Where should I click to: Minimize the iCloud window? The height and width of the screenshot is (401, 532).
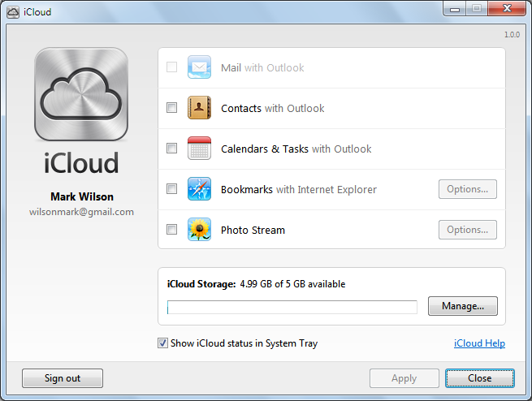point(455,8)
